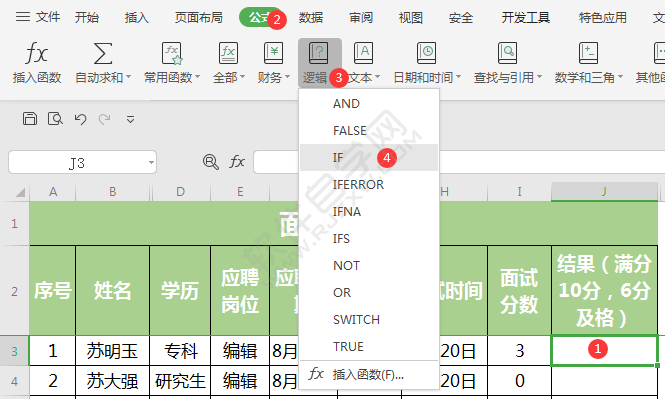This screenshot has width=665, height=399.
Task: Select IFNA from the dropdown list
Action: point(369,212)
